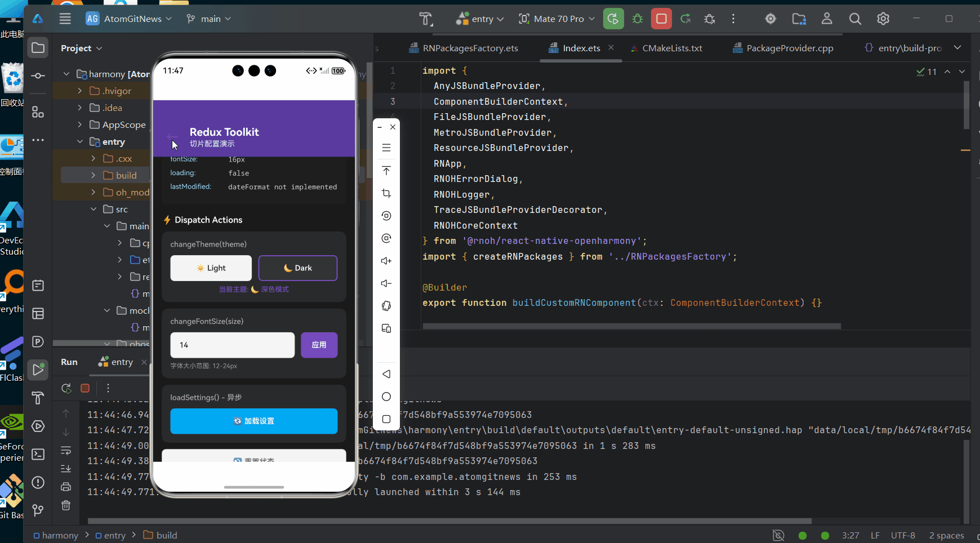Click emulator screenshot crop icon
This screenshot has width=980, height=543.
point(386,193)
